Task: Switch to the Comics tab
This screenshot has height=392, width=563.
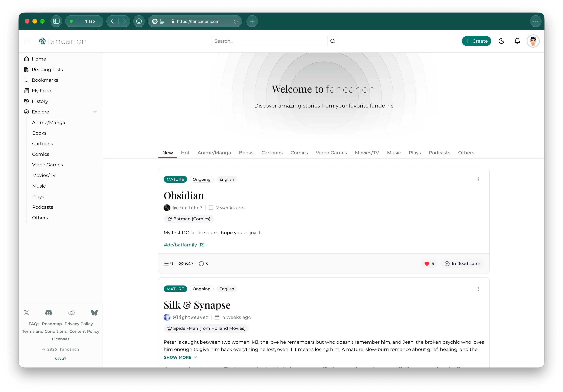Action: pyautogui.click(x=299, y=153)
